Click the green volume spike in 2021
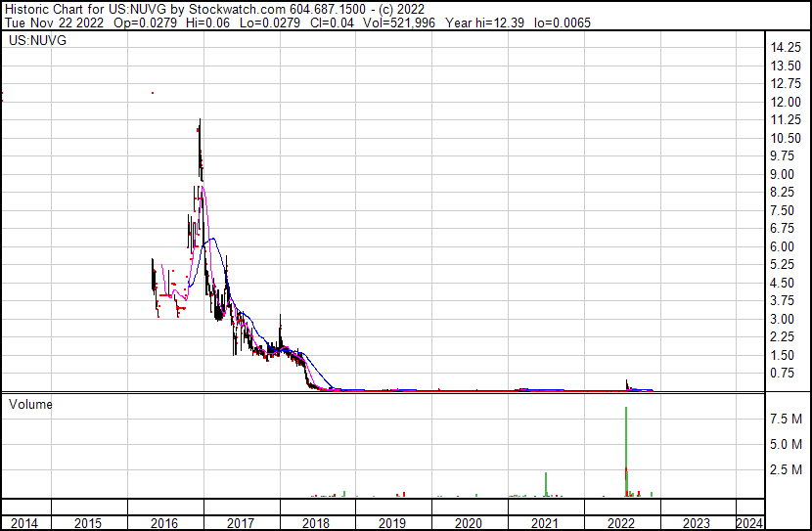The image size is (812, 531). coord(546,484)
